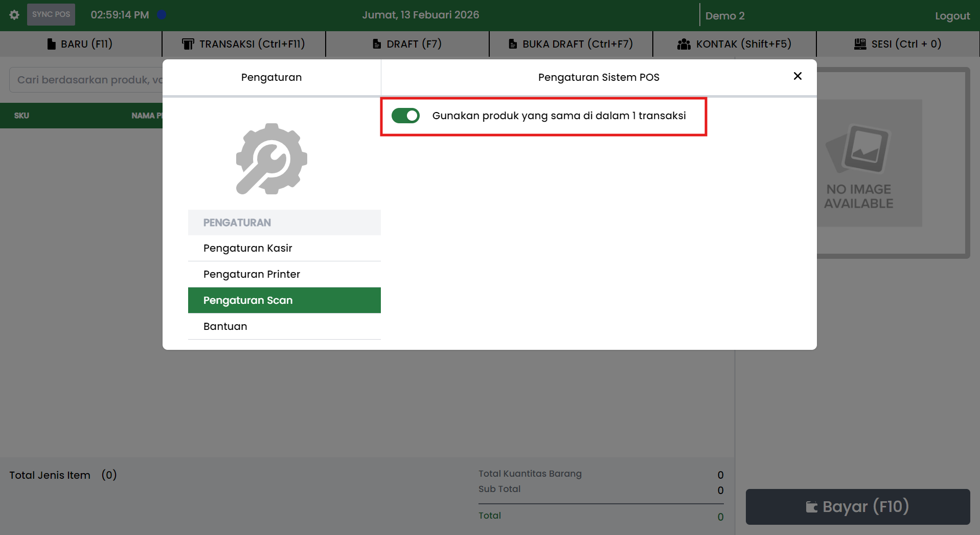This screenshot has width=980, height=535.
Task: Start new transaction with BARU (F11)
Action: coord(80,44)
